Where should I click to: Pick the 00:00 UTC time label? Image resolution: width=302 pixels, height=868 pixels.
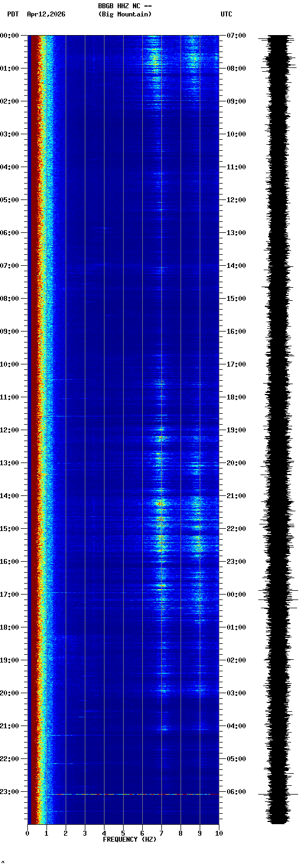(x=236, y=595)
